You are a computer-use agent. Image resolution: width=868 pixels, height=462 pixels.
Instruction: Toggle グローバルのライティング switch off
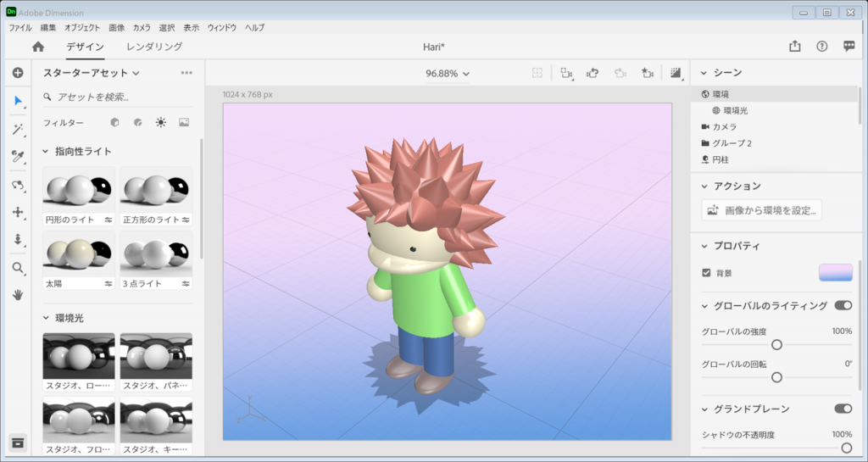[843, 305]
